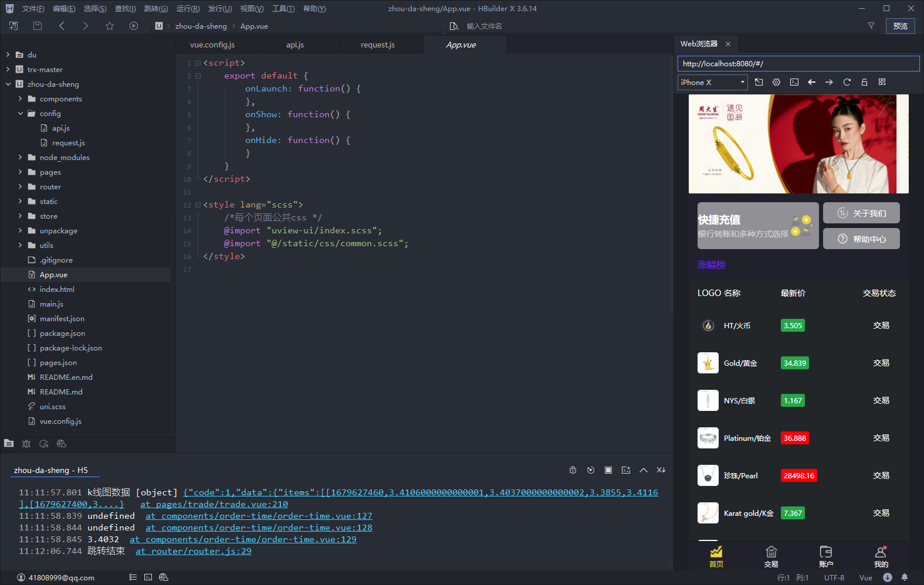Clear console output with the X-arrow icon
Viewport: 924px width, 585px height.
click(x=661, y=470)
